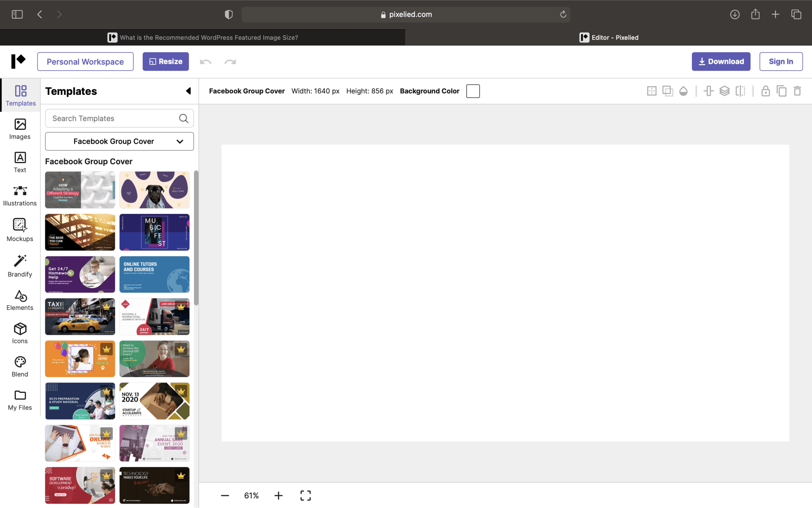Click the opacity droplet icon
812x508 pixels.
(683, 91)
